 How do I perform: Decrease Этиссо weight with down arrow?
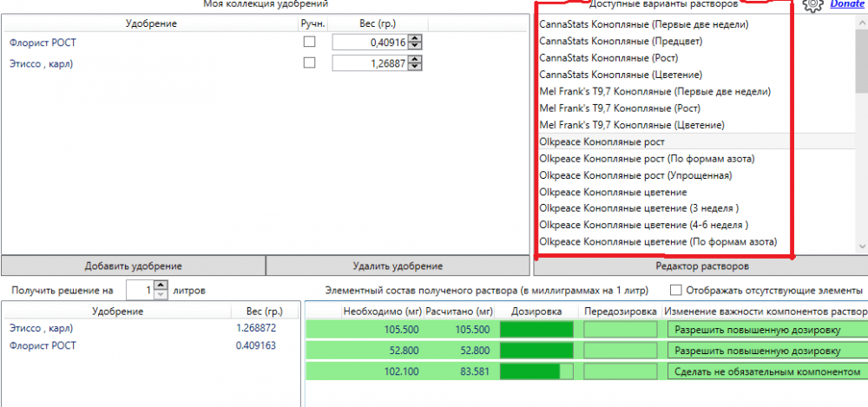pyautogui.click(x=418, y=67)
